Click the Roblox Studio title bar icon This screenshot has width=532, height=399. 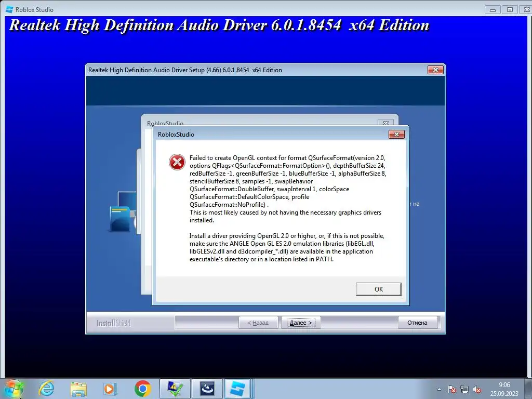(x=9, y=9)
